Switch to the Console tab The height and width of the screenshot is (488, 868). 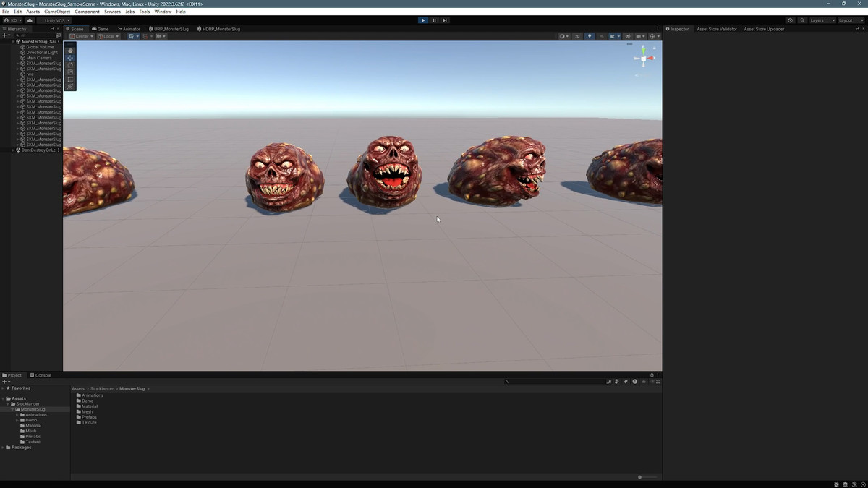(x=41, y=375)
